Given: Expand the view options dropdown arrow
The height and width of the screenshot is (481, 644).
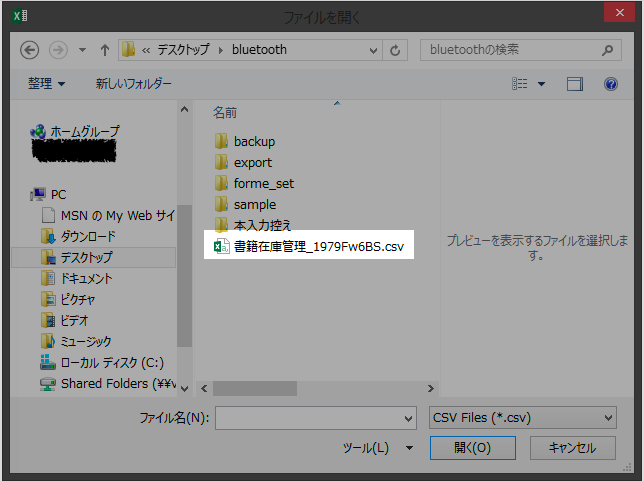Looking at the screenshot, I should coord(540,84).
